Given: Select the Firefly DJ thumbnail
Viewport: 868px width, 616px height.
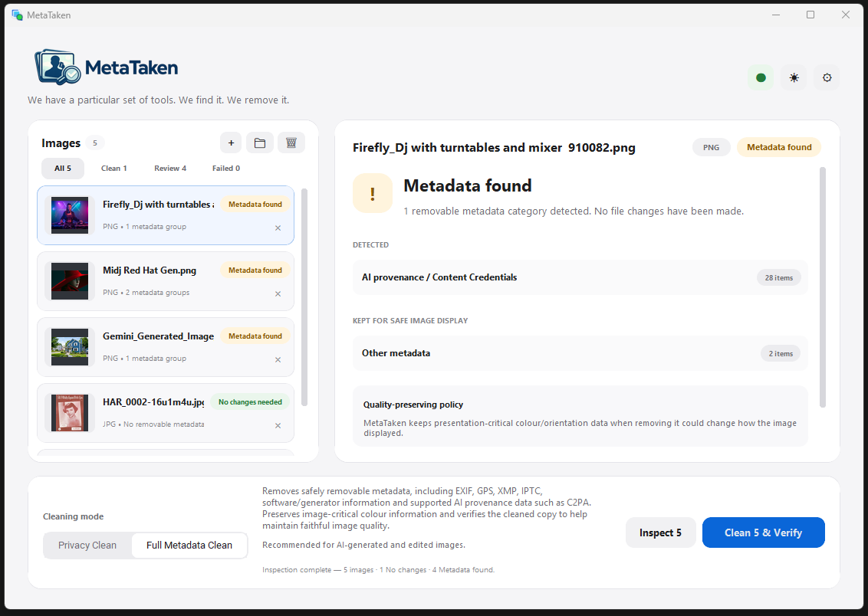Looking at the screenshot, I should coord(70,215).
